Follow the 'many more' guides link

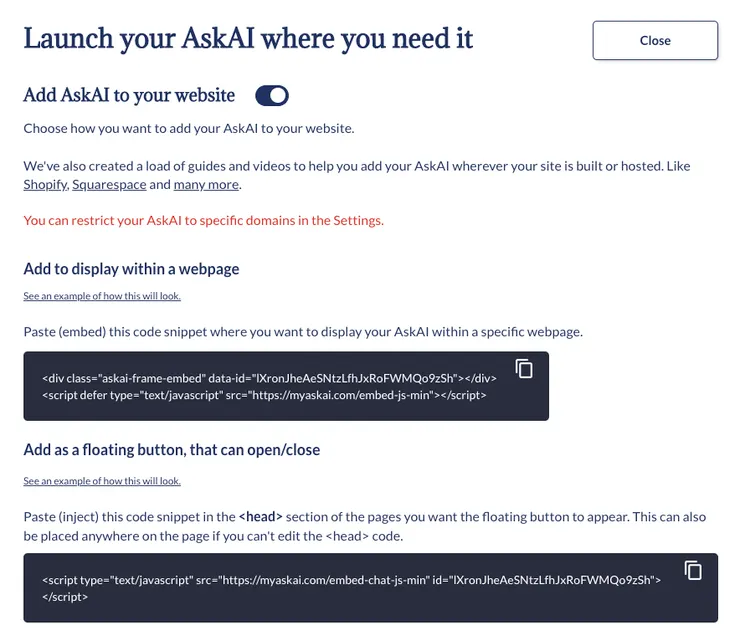[206, 185]
